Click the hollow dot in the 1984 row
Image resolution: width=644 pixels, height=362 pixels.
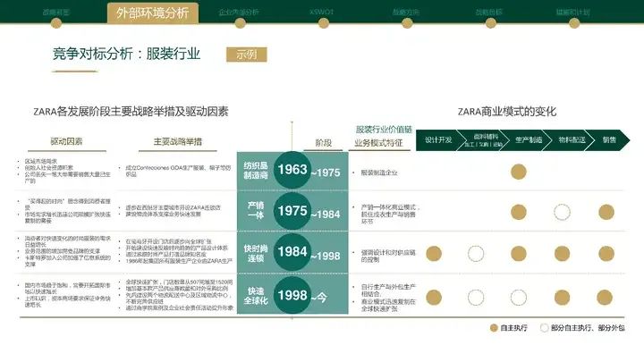click(x=476, y=254)
